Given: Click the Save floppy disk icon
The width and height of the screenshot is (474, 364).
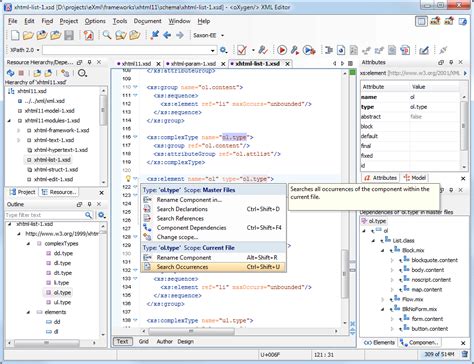Looking at the screenshot, I should pos(69,35).
